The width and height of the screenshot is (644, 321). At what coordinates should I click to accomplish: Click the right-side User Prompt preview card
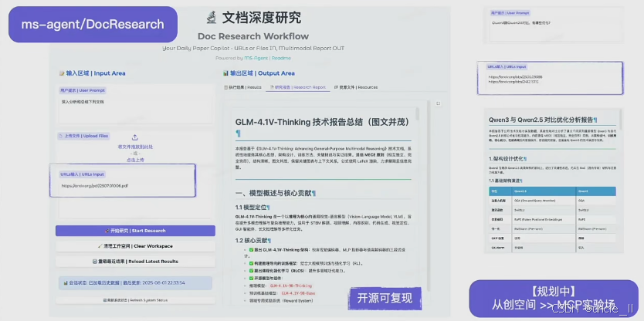553,25
